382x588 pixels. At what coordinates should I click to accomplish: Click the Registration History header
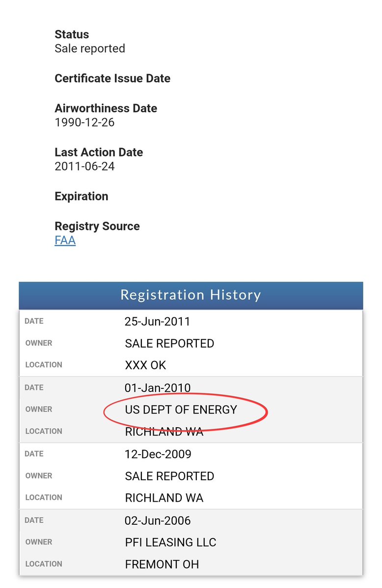(191, 295)
